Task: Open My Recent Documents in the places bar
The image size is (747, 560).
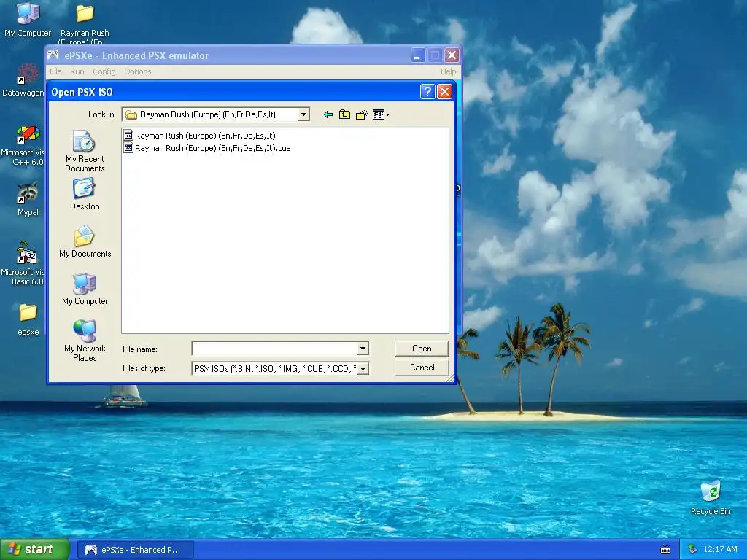Action: click(x=85, y=152)
